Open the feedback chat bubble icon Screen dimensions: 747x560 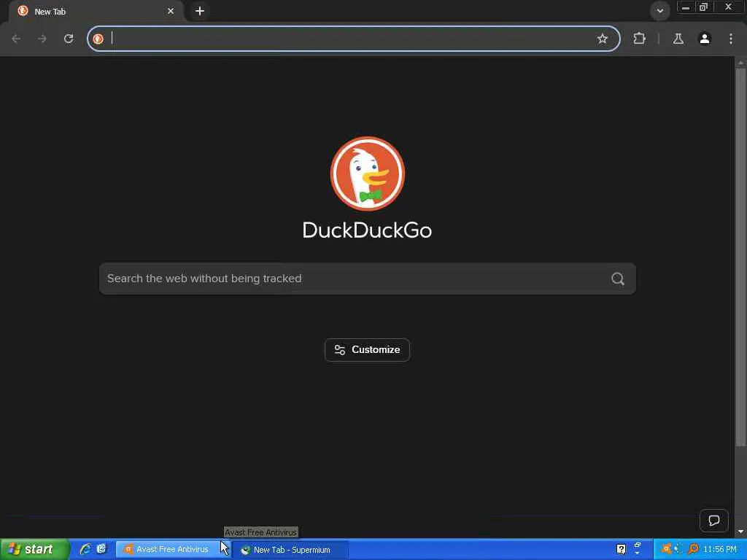[713, 521]
